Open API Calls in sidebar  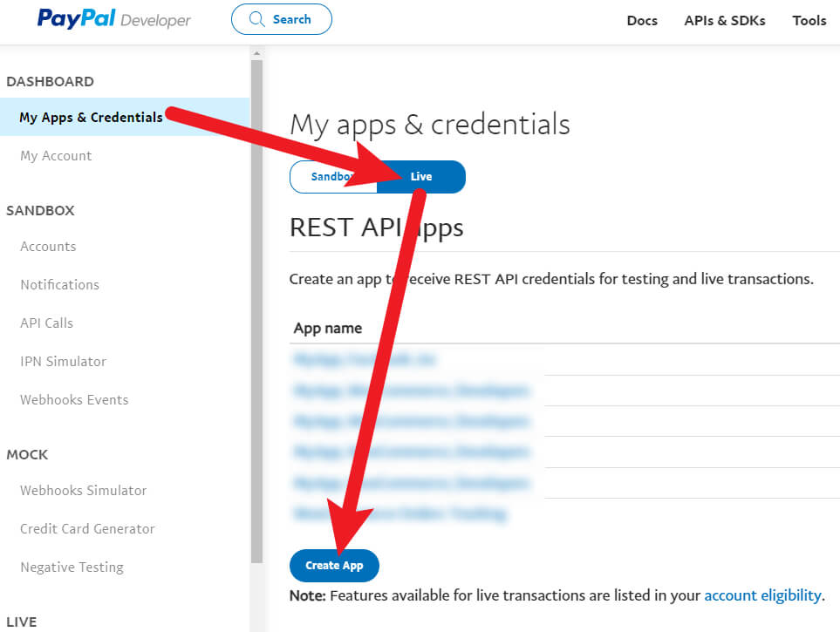click(x=46, y=323)
